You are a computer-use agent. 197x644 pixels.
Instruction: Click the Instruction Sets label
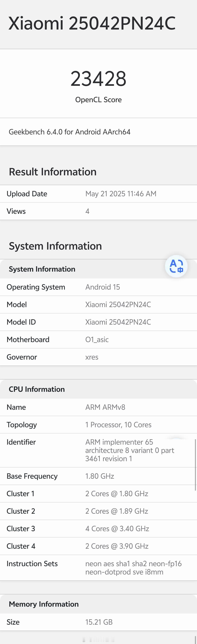[32, 564]
